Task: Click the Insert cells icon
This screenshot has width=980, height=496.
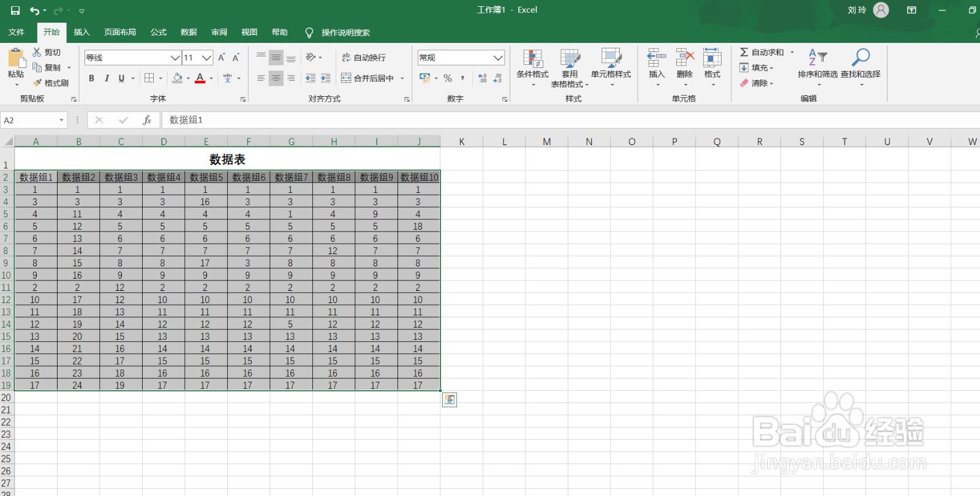Action: (x=657, y=58)
